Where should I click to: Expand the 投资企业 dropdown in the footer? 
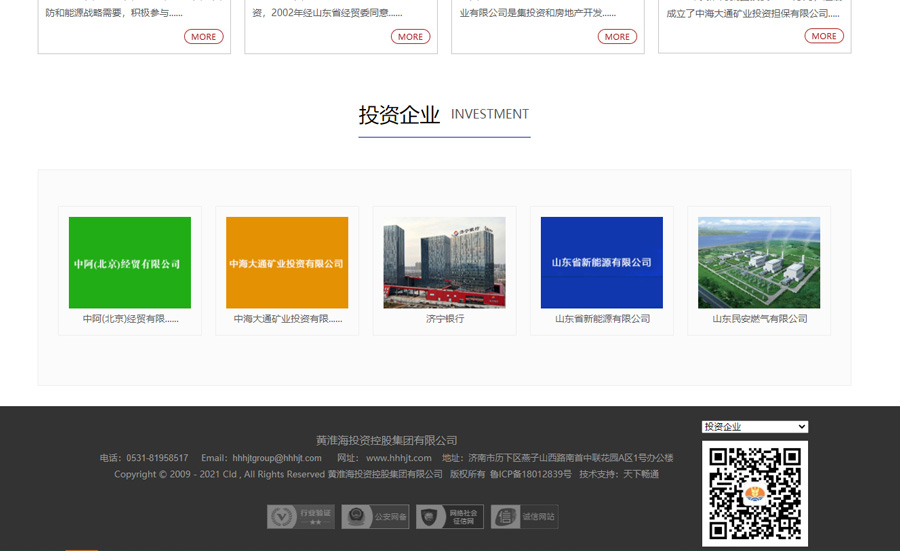[754, 427]
